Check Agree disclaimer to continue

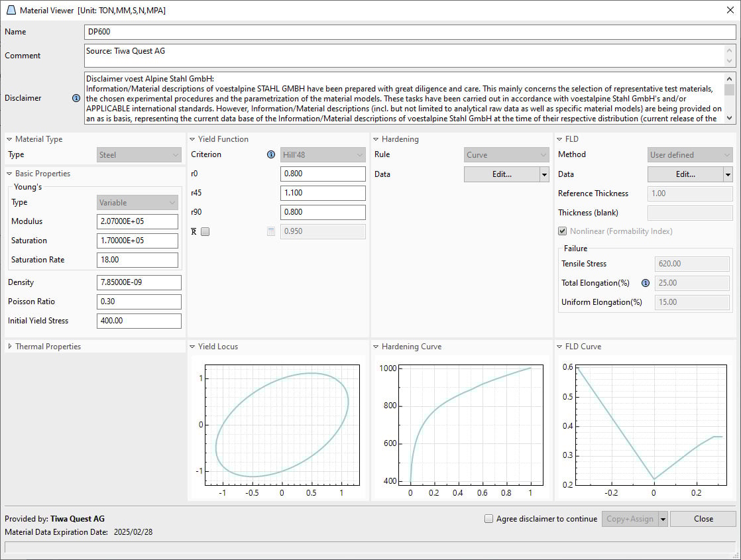point(488,519)
